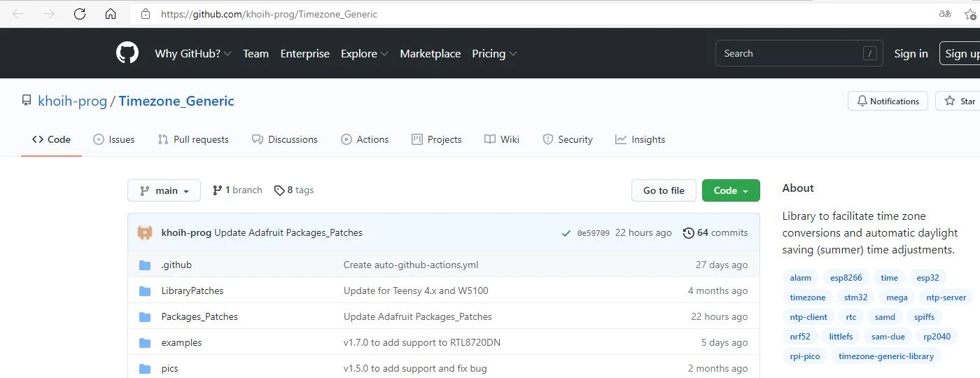
Task: Click the browser forward arrow
Action: (x=49, y=14)
